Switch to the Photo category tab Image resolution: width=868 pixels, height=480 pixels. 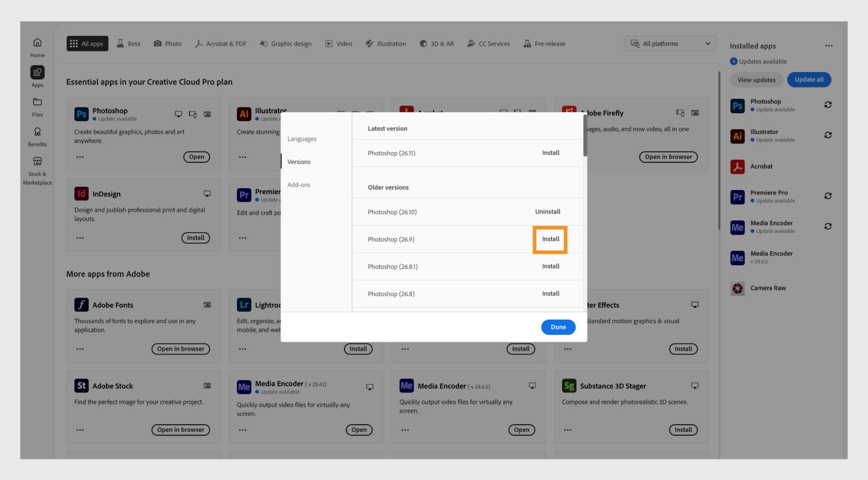coord(167,44)
